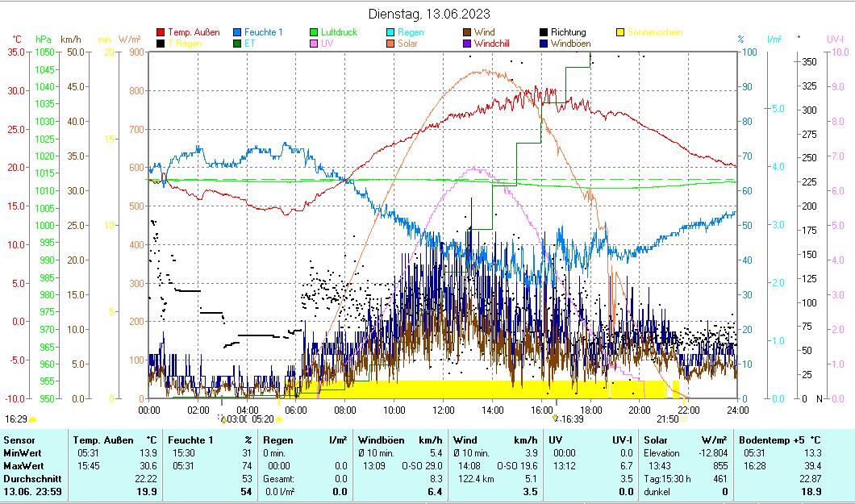
Task: Click the dark green ET legend swatch
Action: point(237,44)
